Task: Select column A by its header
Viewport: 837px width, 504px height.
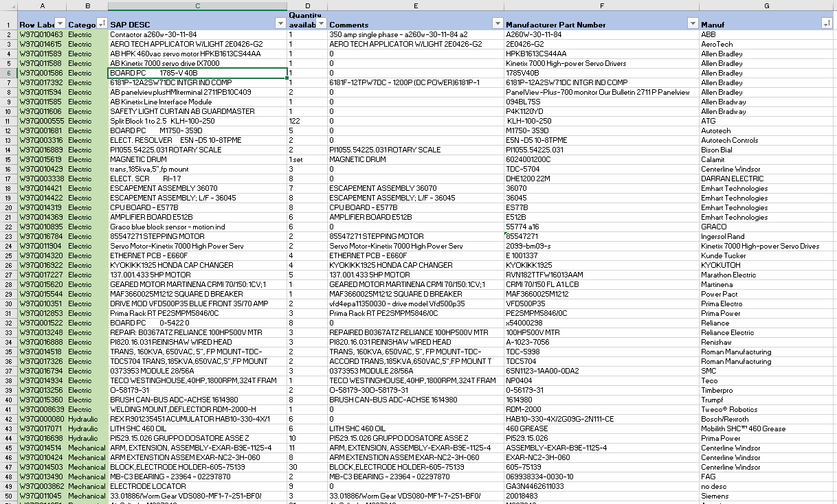Action: click(42, 5)
